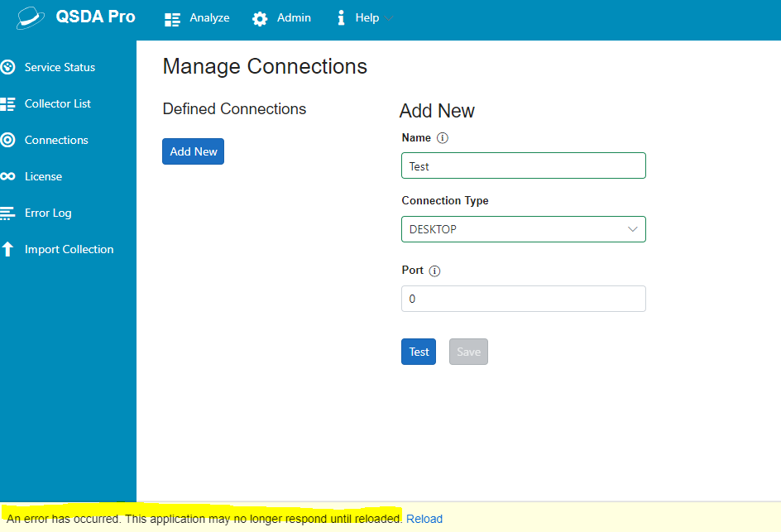This screenshot has width=781, height=532.
Task: Click the Add New form heading
Action: [x=437, y=111]
